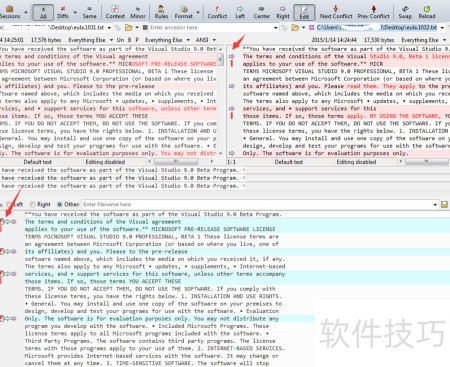
Task: Show Content comparison view
Action: point(115,12)
